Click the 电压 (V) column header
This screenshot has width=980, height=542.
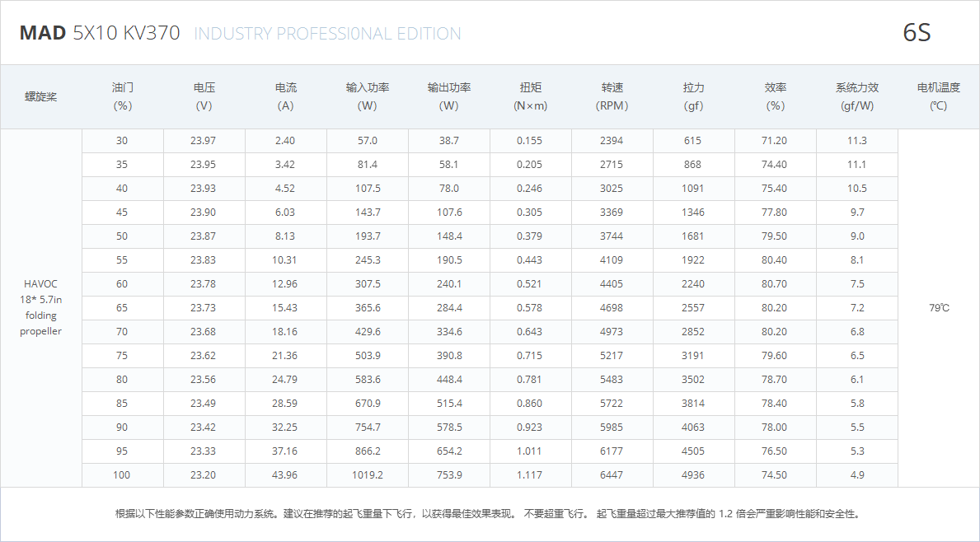pyautogui.click(x=204, y=97)
